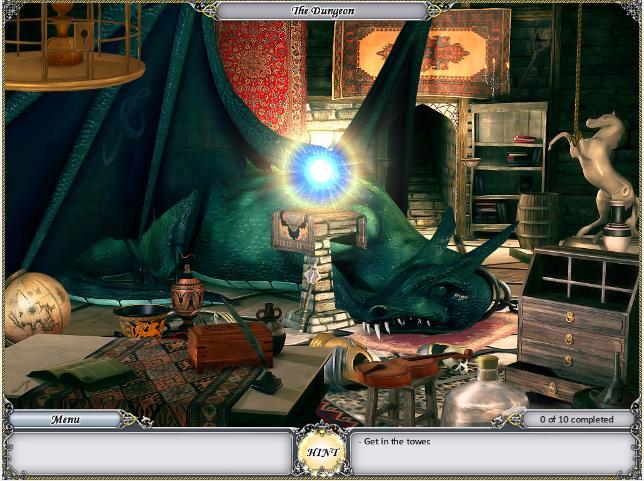
Task: Click the white rearing horse statue
Action: [x=596, y=181]
